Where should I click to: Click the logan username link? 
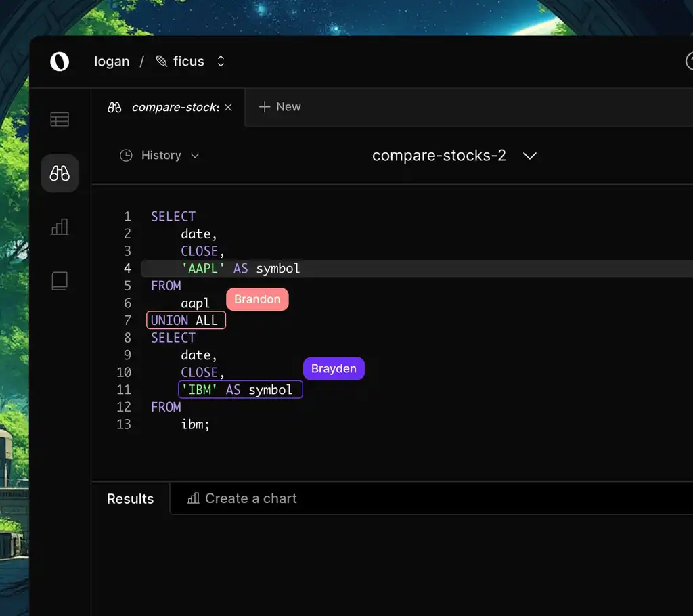click(112, 61)
